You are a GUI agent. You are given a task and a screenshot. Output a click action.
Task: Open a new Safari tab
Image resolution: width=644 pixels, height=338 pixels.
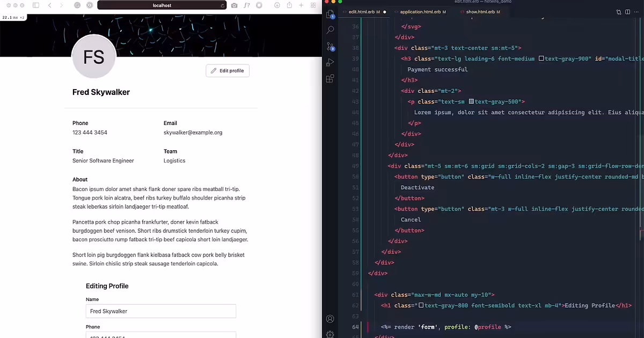302,5
